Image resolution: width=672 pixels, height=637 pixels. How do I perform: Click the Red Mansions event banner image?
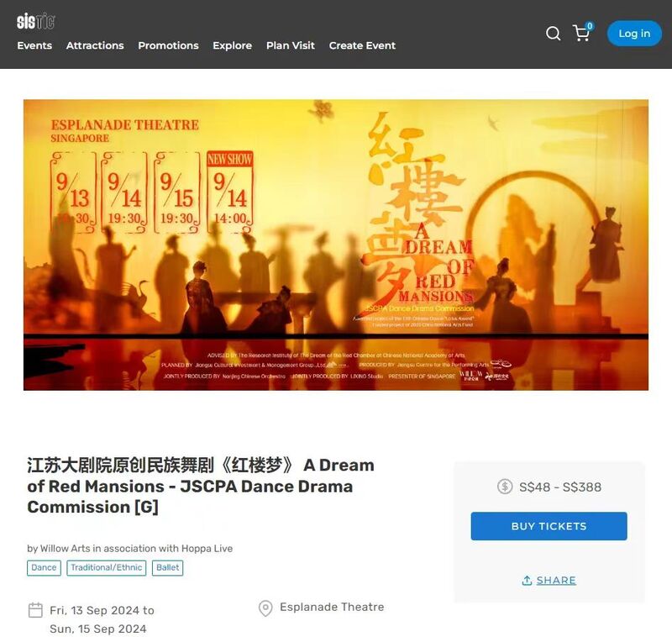click(336, 245)
